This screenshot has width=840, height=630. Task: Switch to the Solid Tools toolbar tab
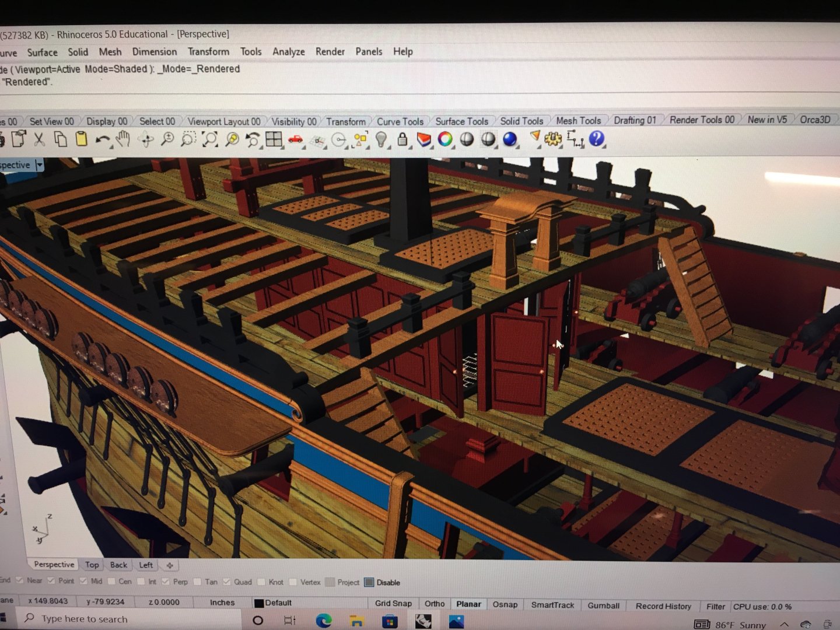tap(521, 121)
